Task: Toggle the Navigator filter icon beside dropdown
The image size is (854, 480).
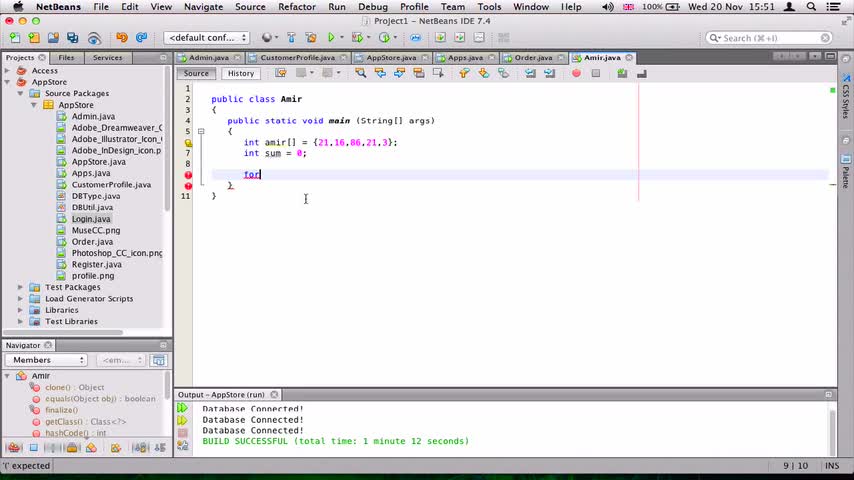Action: (x=158, y=360)
